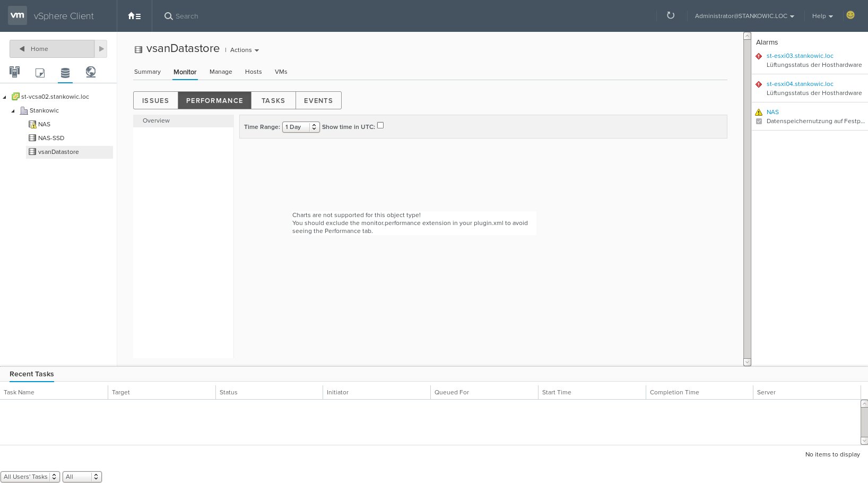The width and height of the screenshot is (868, 483).
Task: Select Stankowic datacenter in the tree
Action: 44,110
